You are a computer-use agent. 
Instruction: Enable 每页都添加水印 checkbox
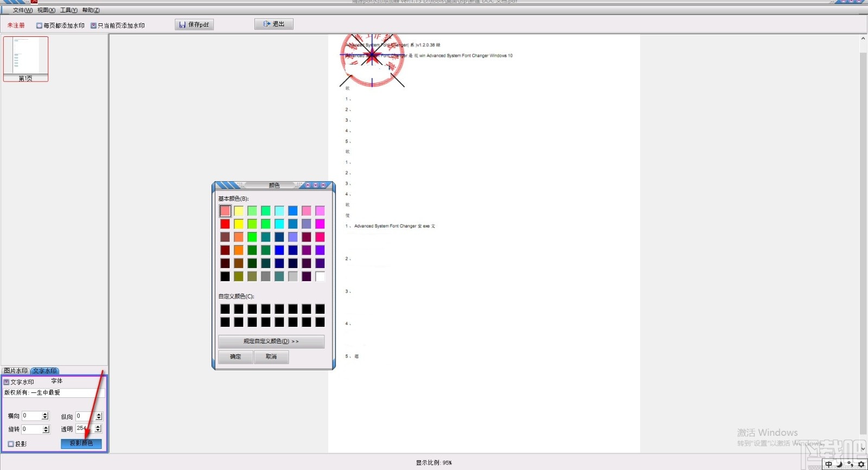point(39,26)
